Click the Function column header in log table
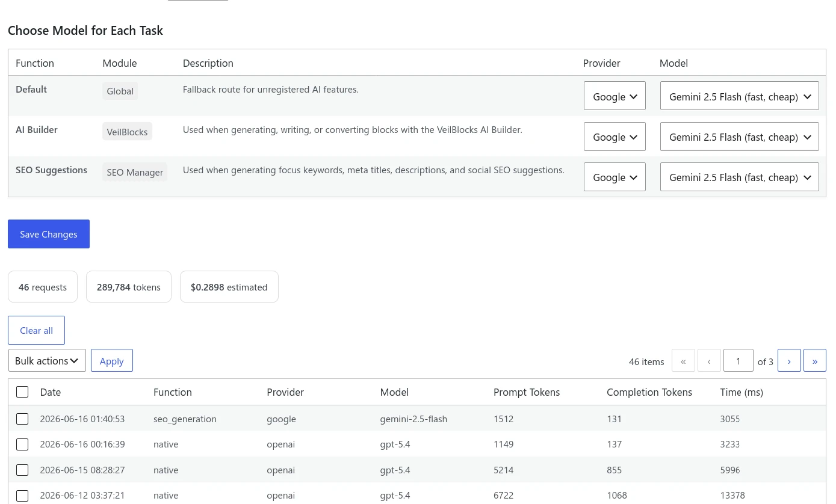 173,392
